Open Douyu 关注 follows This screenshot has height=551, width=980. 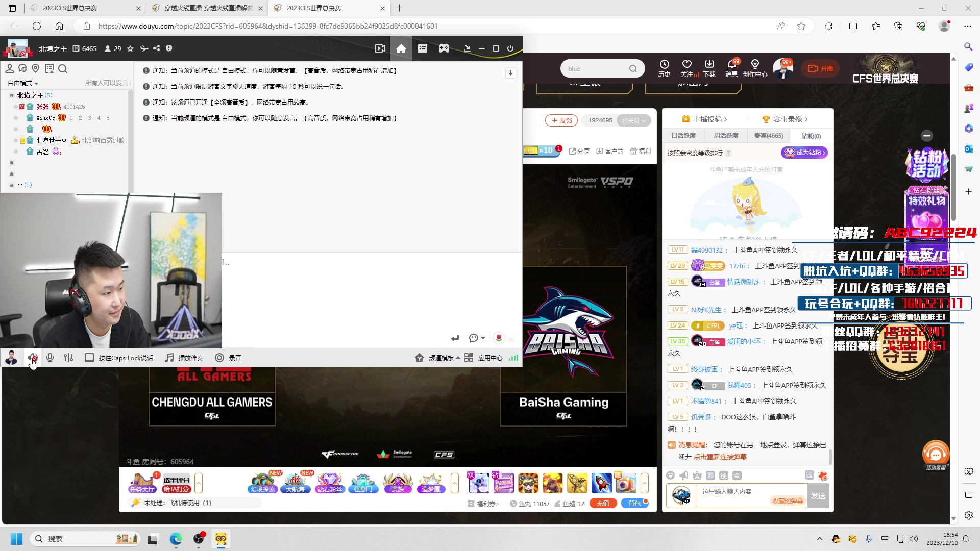tap(688, 68)
